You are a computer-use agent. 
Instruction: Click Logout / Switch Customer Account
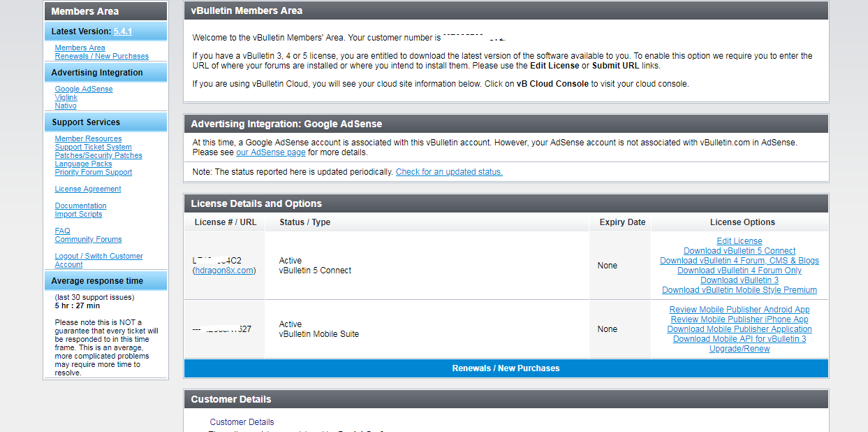[x=98, y=257]
